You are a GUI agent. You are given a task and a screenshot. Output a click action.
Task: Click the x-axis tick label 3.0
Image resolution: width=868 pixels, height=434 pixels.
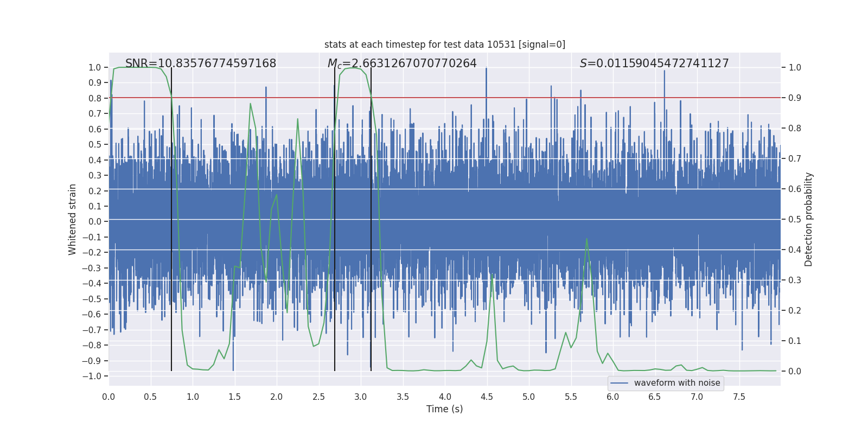click(x=361, y=397)
